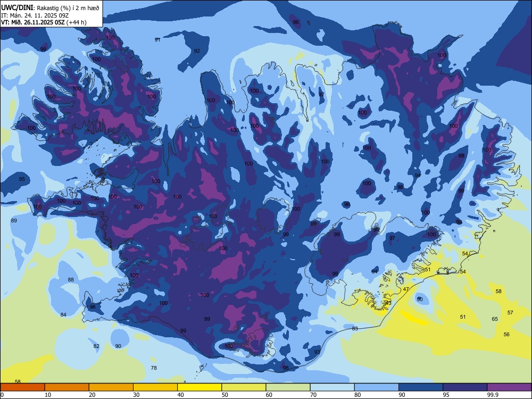Click the '92' humidity value on the map
Viewport: 532px width, 399px height.
[x=197, y=51]
